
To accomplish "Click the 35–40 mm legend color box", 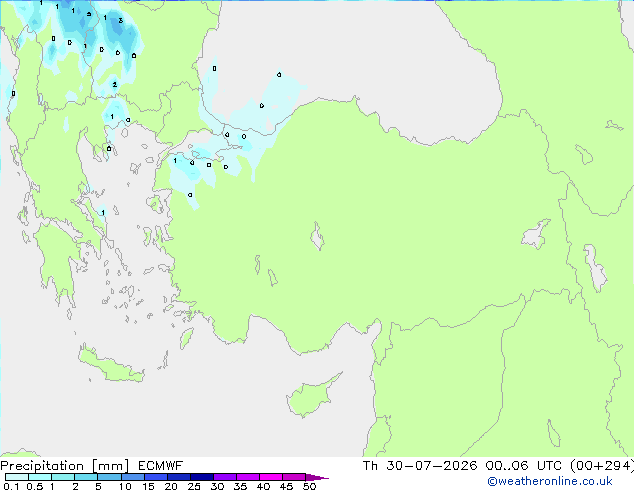I will click(x=248, y=477).
